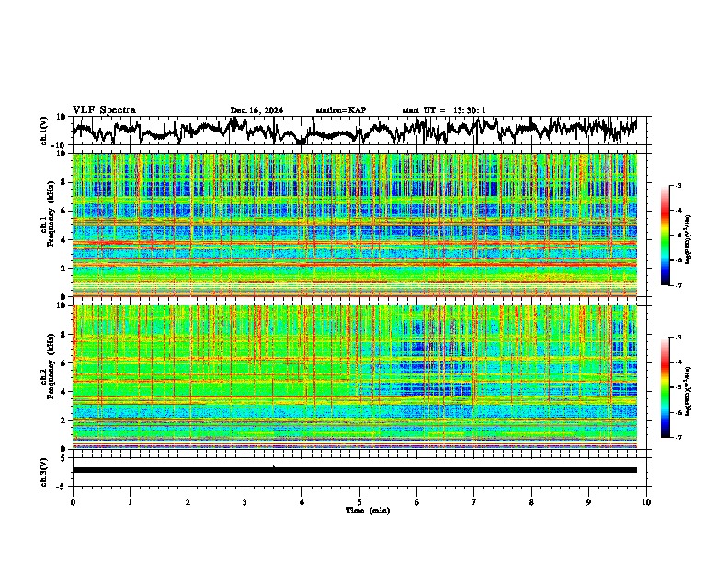Click the black ch.3 signal bar
728x563 pixels.
click(x=355, y=470)
